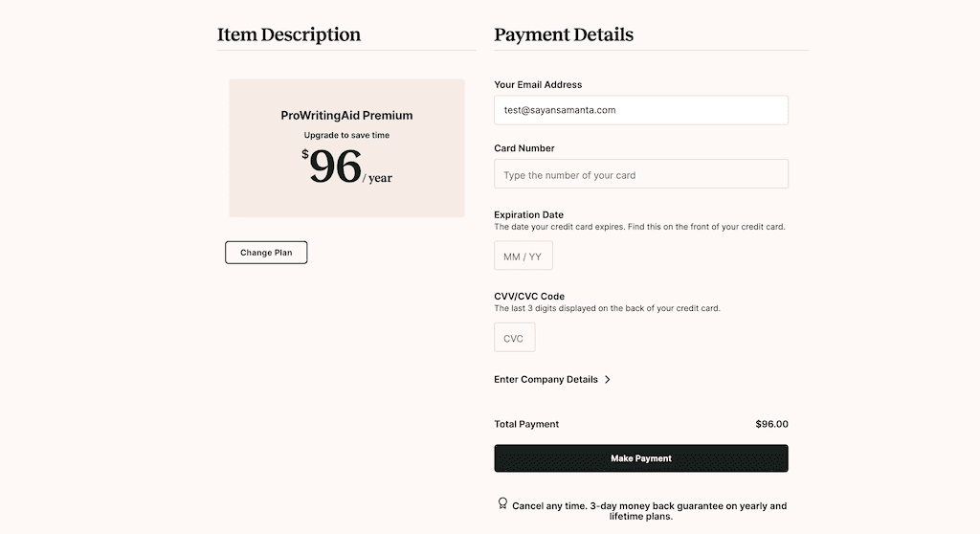This screenshot has height=534, width=980.
Task: Click the ProWritingAid Premium plan title
Action: click(346, 116)
